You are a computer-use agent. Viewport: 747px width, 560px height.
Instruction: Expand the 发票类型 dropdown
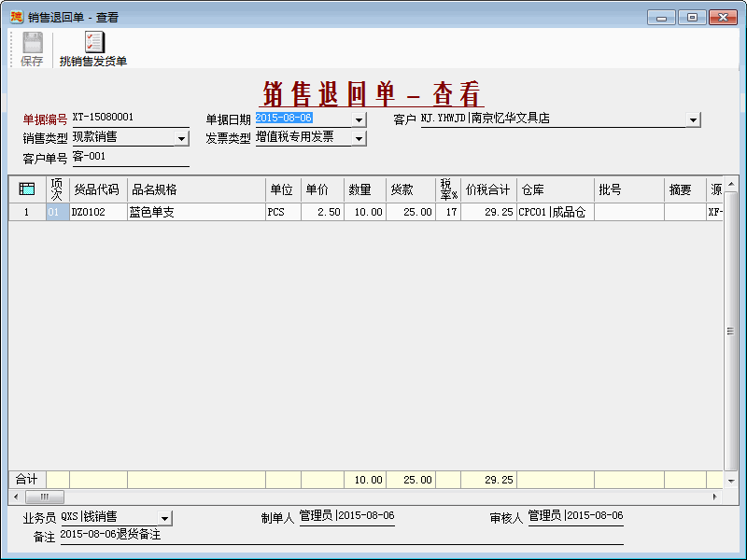coord(359,138)
